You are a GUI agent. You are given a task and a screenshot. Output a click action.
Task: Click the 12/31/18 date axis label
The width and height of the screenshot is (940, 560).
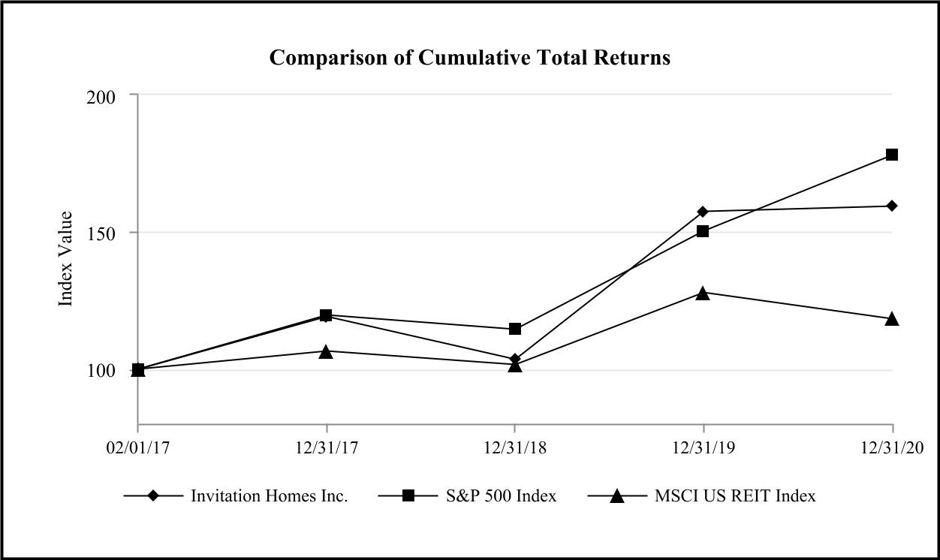point(515,447)
